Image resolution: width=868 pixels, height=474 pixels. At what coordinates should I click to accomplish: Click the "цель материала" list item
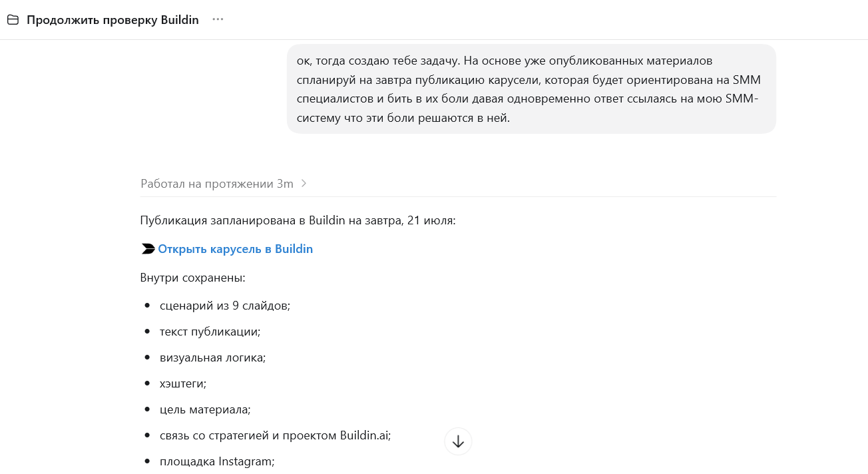(x=205, y=409)
